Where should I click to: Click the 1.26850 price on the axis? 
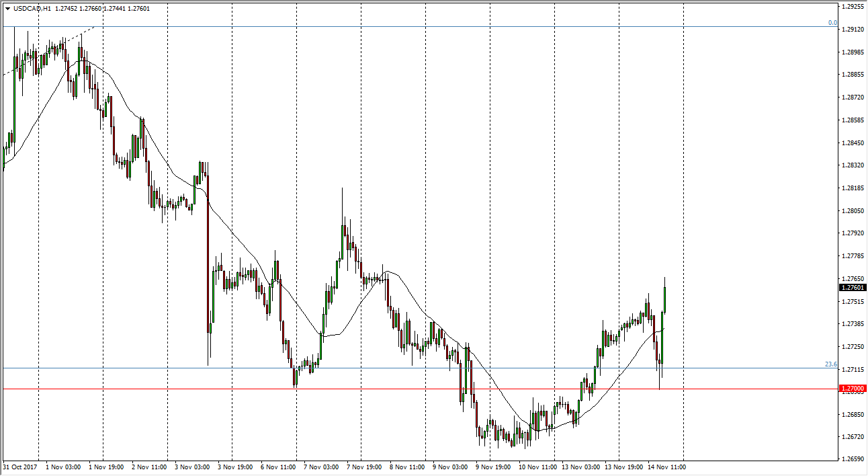(853, 414)
